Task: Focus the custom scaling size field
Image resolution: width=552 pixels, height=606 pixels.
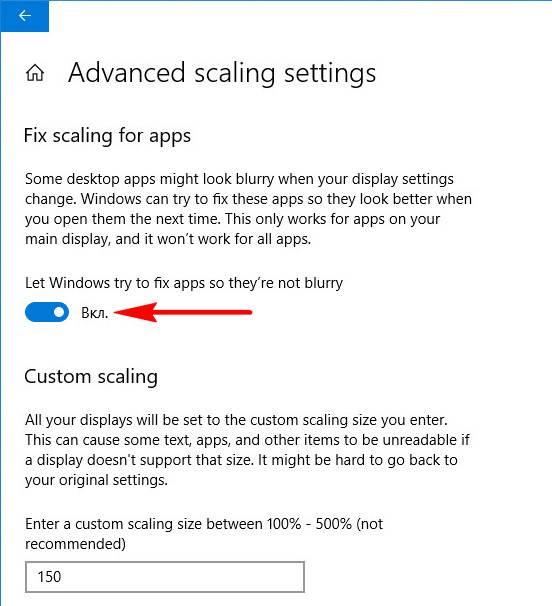Action: pyautogui.click(x=165, y=577)
